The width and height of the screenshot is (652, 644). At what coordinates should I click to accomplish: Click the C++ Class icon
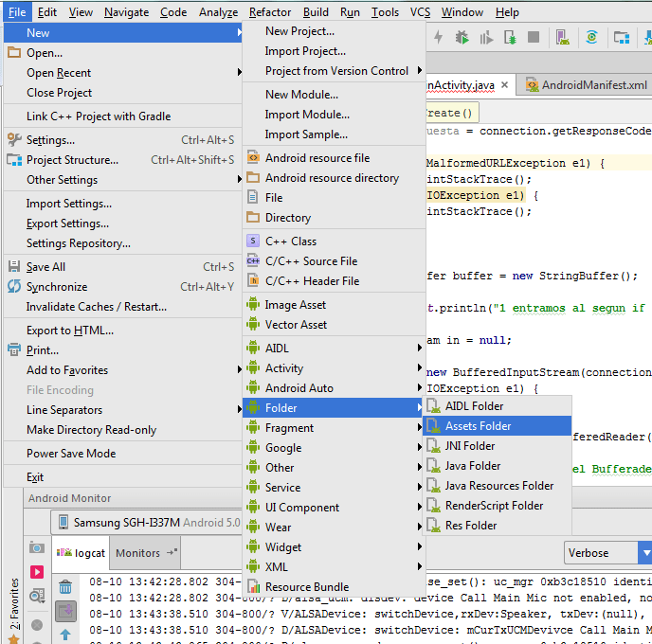253,241
